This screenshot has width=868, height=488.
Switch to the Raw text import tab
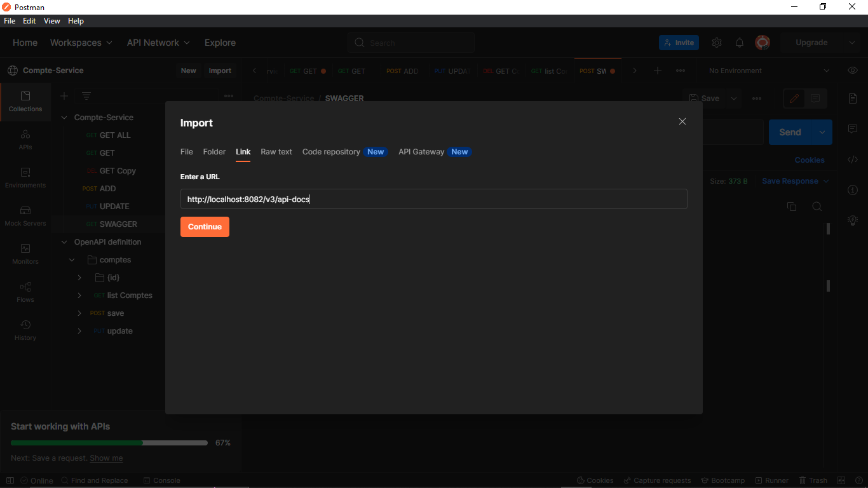click(276, 152)
